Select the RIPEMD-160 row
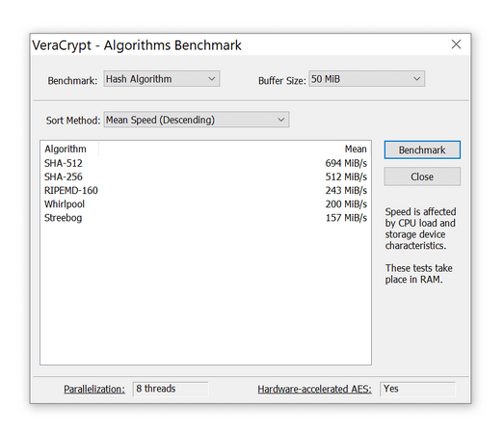The image size is (504, 434). (205, 190)
